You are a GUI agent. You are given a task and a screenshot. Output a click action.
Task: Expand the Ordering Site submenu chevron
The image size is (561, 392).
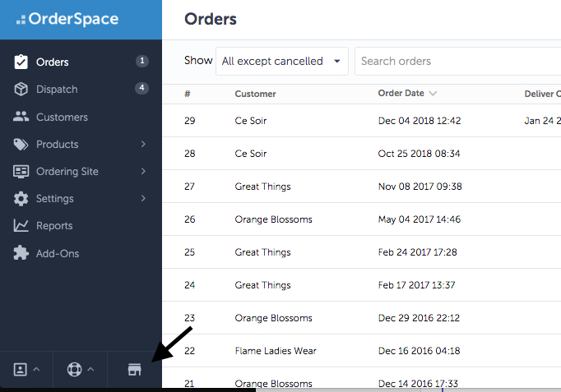click(143, 171)
